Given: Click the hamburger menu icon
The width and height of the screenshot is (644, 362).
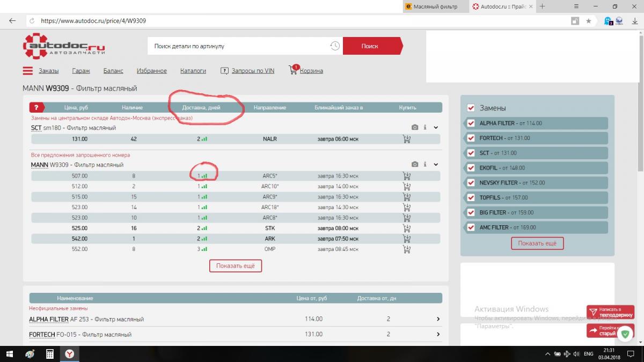Looking at the screenshot, I should click(x=28, y=71).
